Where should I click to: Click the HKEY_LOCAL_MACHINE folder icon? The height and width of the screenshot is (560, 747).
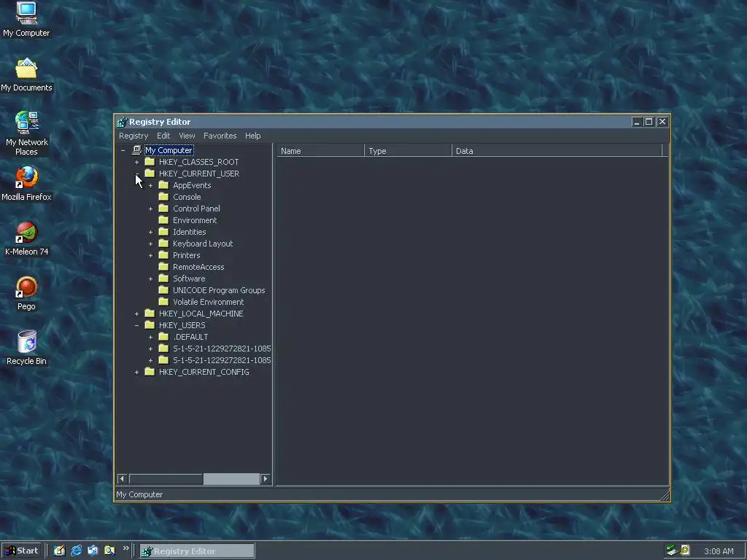150,314
